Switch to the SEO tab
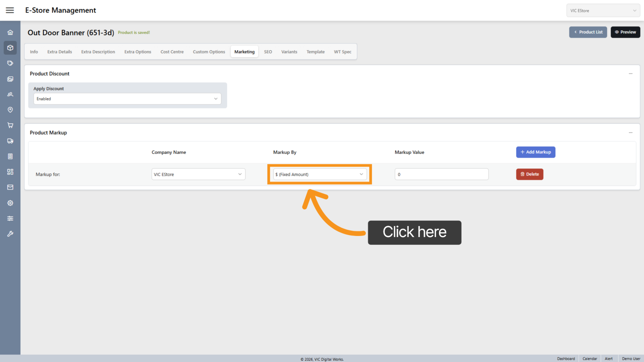 (268, 52)
